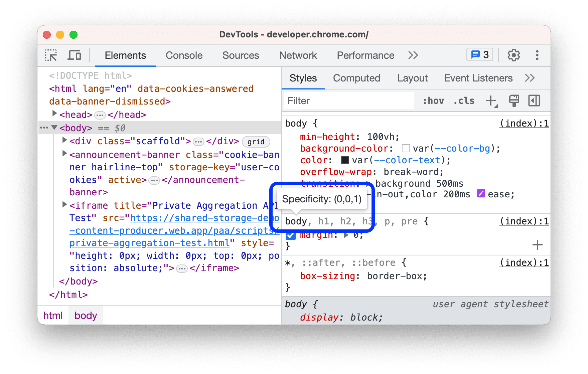This screenshot has width=588, height=374.
Task: Open the Network panel
Action: click(x=298, y=55)
